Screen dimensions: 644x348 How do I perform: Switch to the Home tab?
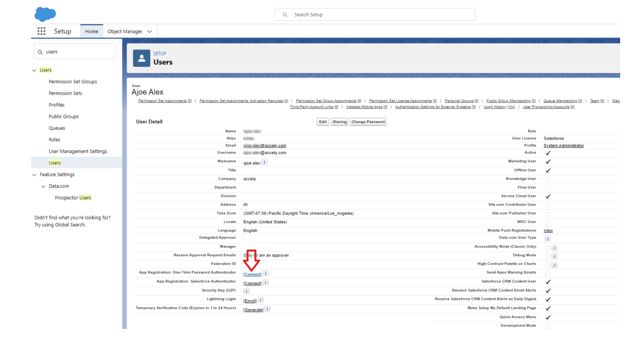[91, 31]
